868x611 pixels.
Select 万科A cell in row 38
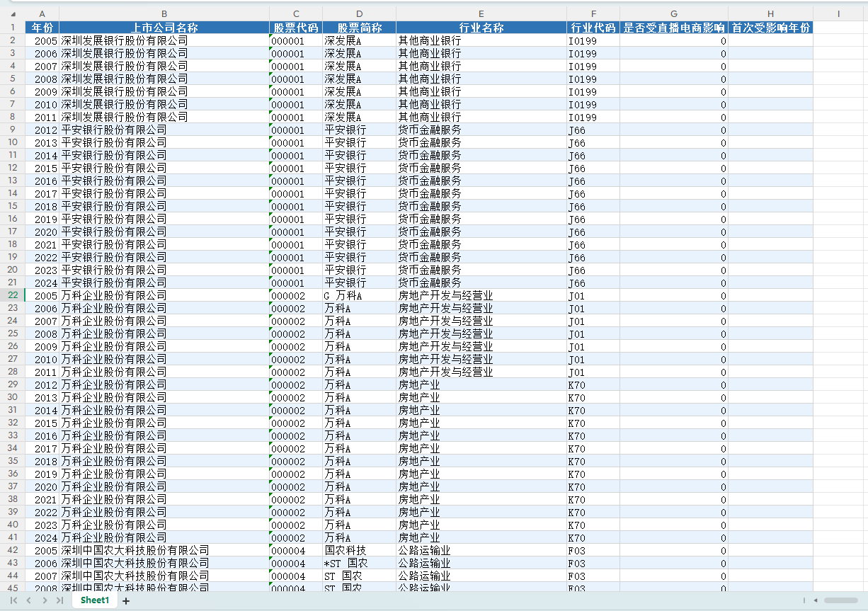tap(360, 499)
